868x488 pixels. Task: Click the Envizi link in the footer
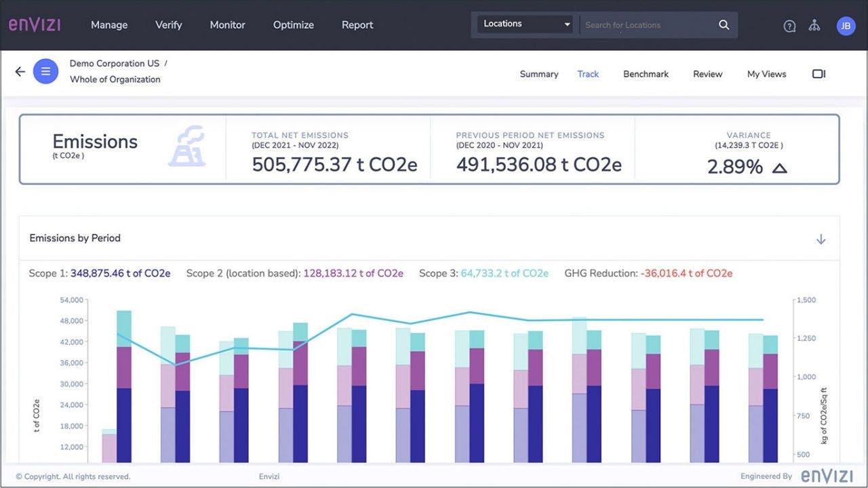[x=269, y=476]
